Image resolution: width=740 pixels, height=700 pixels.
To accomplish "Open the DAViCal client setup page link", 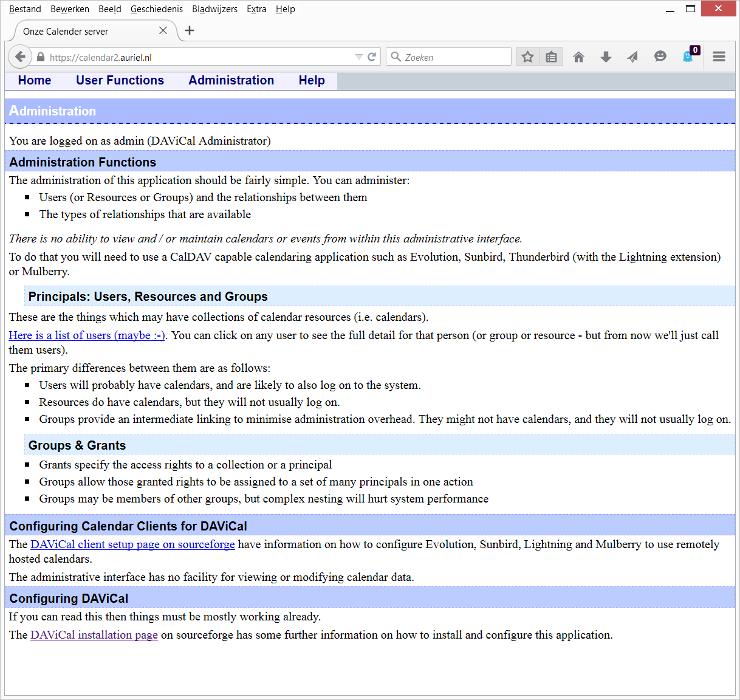I will [x=132, y=544].
